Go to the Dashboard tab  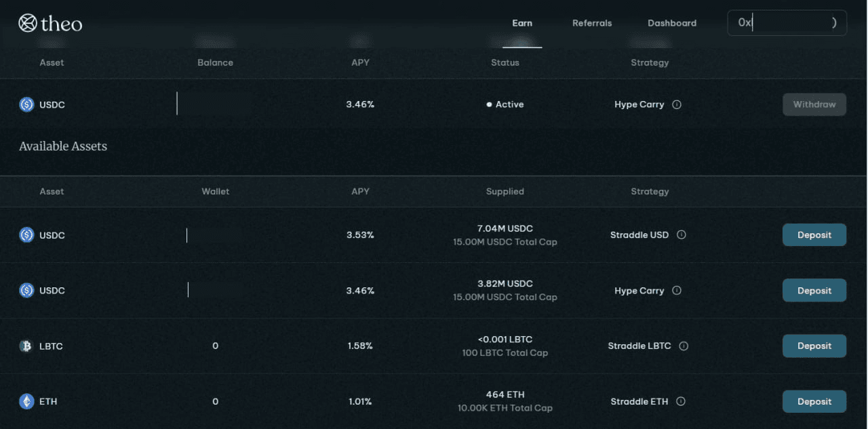point(672,23)
